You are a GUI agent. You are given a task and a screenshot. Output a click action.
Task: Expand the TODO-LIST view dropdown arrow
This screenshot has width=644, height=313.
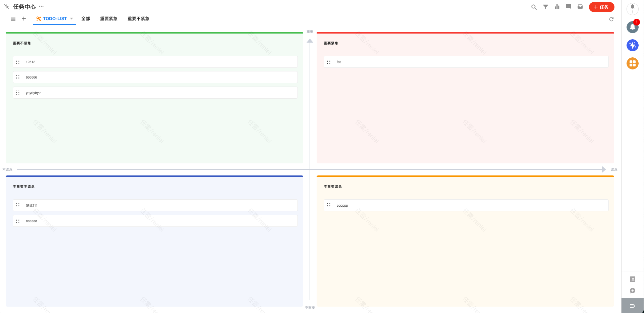(x=72, y=19)
